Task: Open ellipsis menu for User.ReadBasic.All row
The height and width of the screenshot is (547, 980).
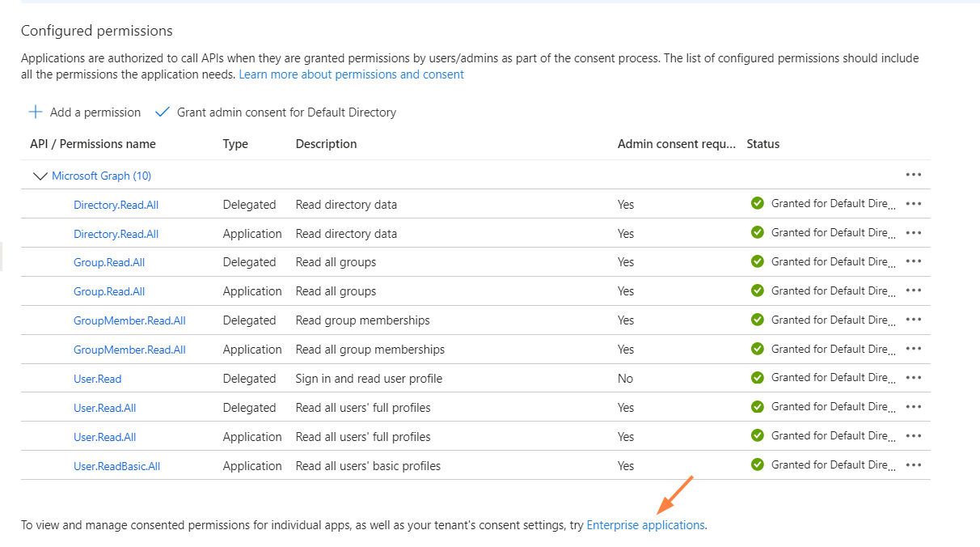Action: coord(914,465)
